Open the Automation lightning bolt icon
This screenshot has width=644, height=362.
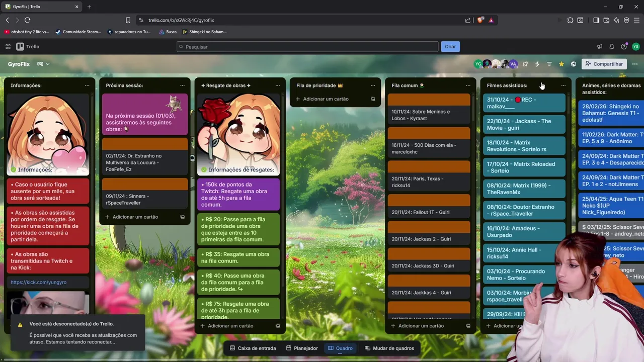coord(537,64)
